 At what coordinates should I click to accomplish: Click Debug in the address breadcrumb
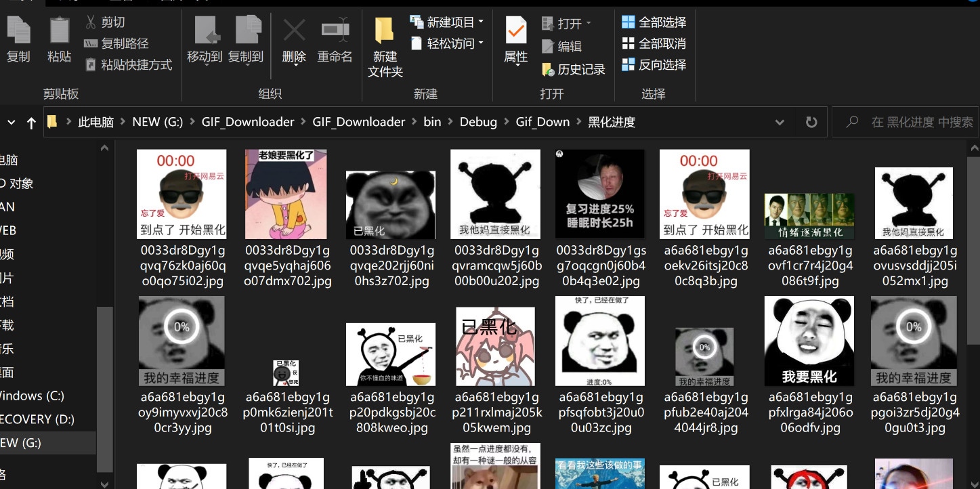[x=478, y=122]
